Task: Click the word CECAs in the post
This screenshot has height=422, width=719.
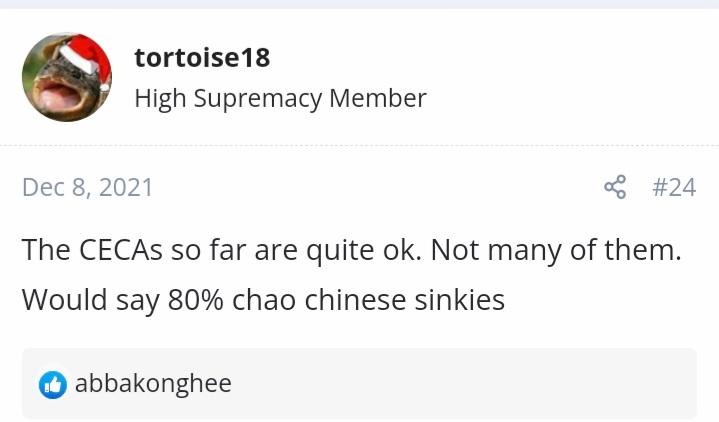Action: tap(121, 249)
